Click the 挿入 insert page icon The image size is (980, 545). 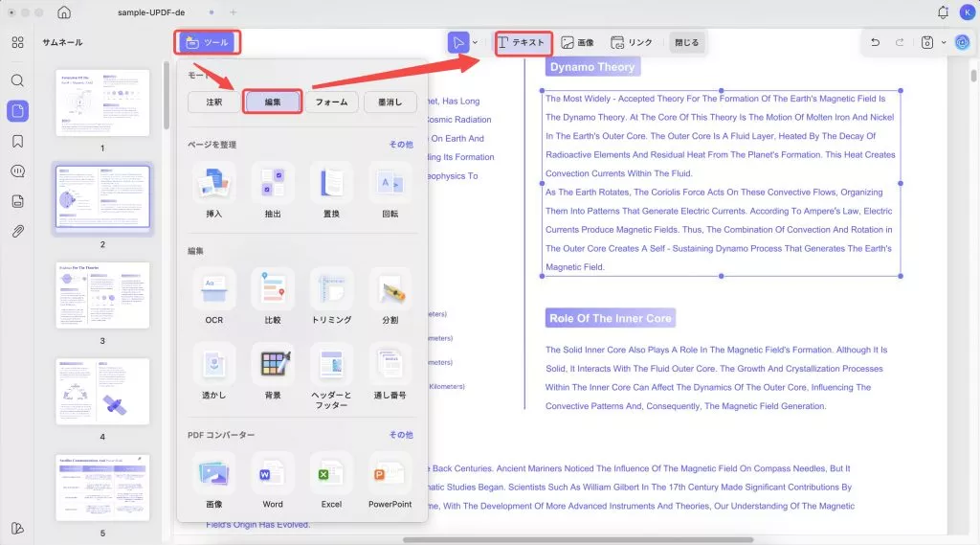[213, 182]
